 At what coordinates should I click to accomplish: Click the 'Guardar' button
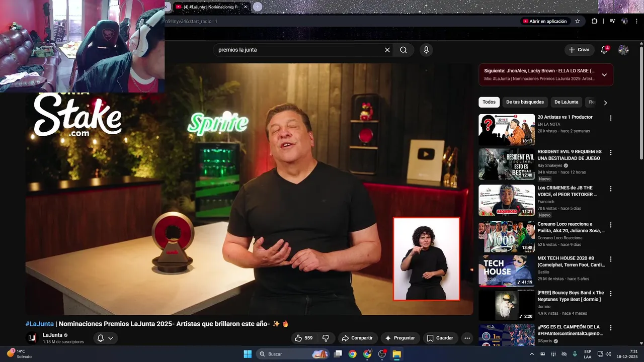pos(440,338)
